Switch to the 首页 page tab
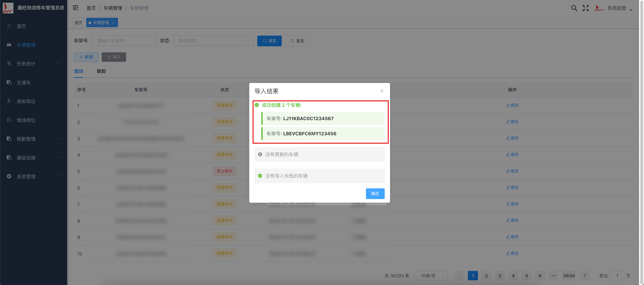 click(x=78, y=22)
